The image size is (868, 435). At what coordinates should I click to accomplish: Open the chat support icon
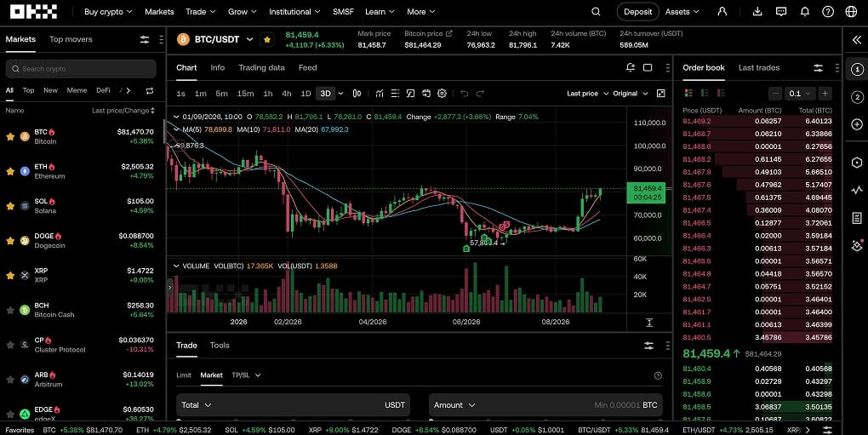(781, 12)
